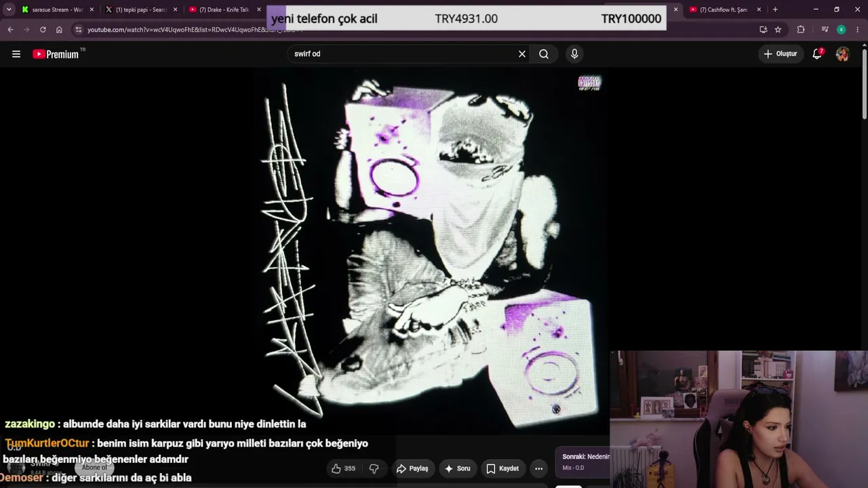Open the media control toolbar button
Image resolution: width=868 pixels, height=488 pixels.
click(x=825, y=30)
